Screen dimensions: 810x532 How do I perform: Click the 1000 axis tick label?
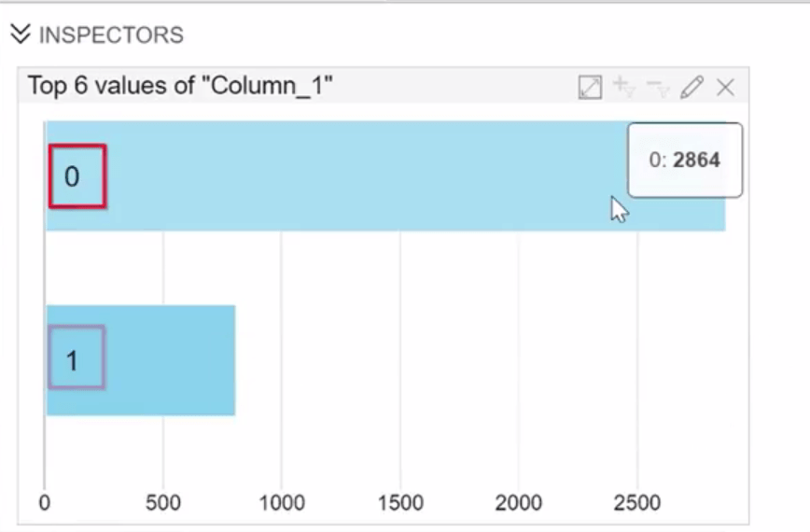point(282,503)
